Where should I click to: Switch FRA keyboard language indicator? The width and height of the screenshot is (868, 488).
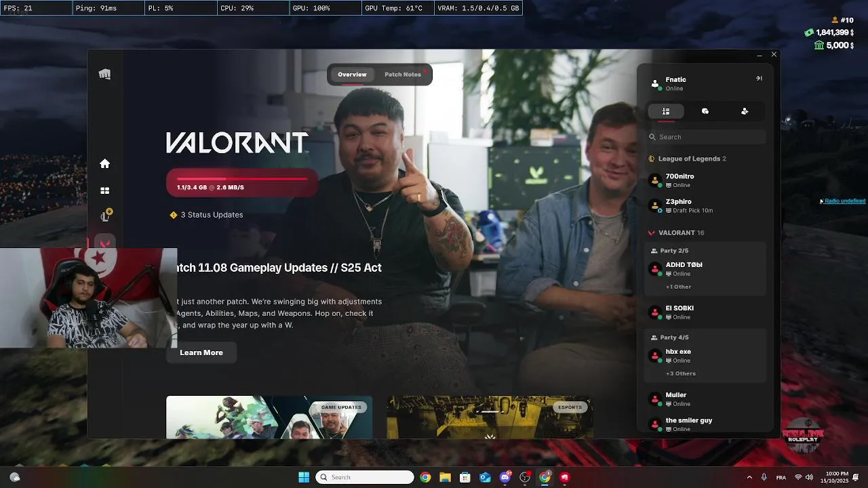pyautogui.click(x=781, y=477)
